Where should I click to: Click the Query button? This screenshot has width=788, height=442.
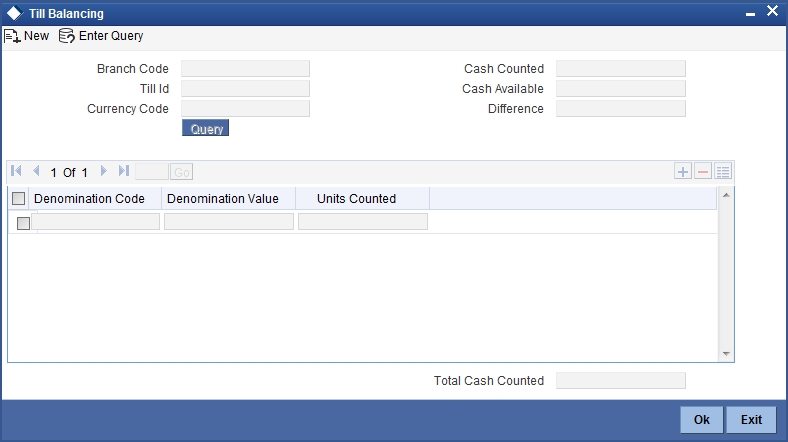pyautogui.click(x=205, y=128)
